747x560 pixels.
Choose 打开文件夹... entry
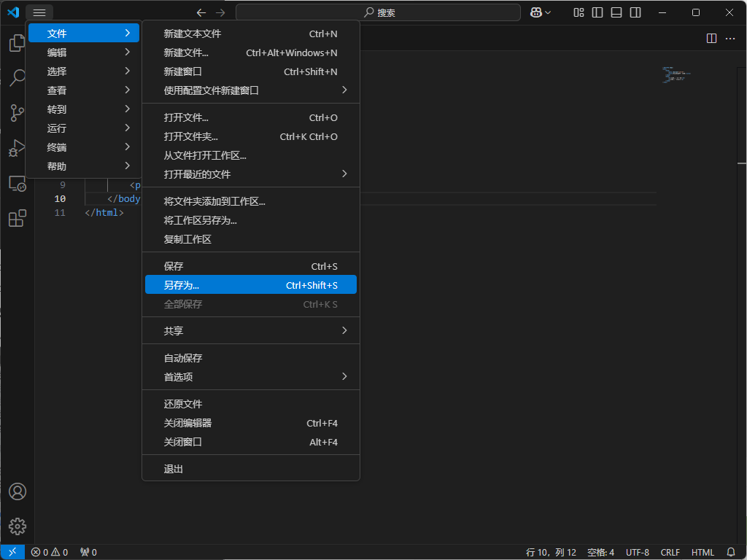251,136
